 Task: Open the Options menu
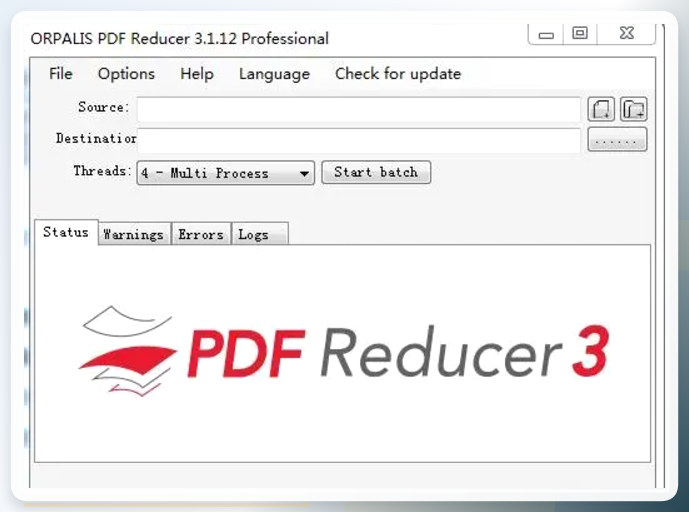coord(127,74)
